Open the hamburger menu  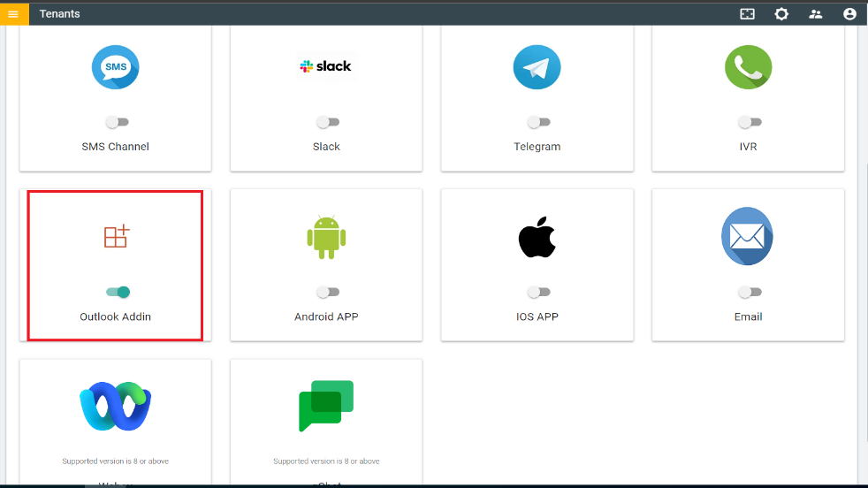click(x=14, y=14)
